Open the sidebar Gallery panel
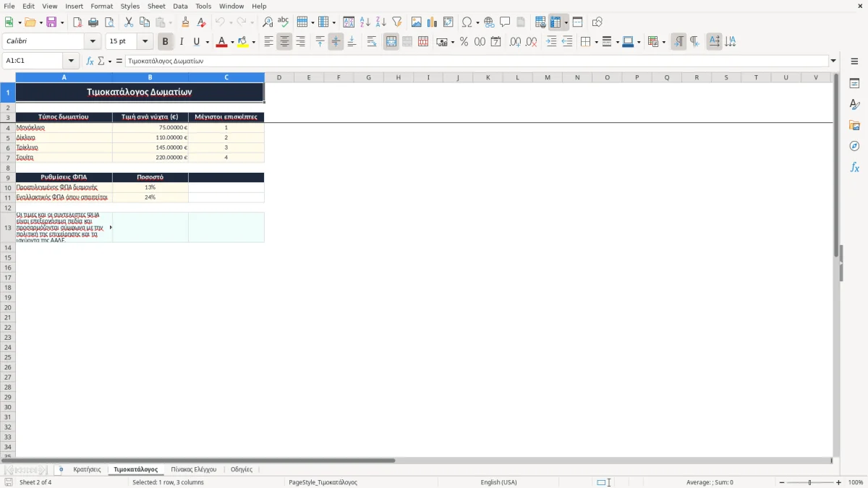 854,126
